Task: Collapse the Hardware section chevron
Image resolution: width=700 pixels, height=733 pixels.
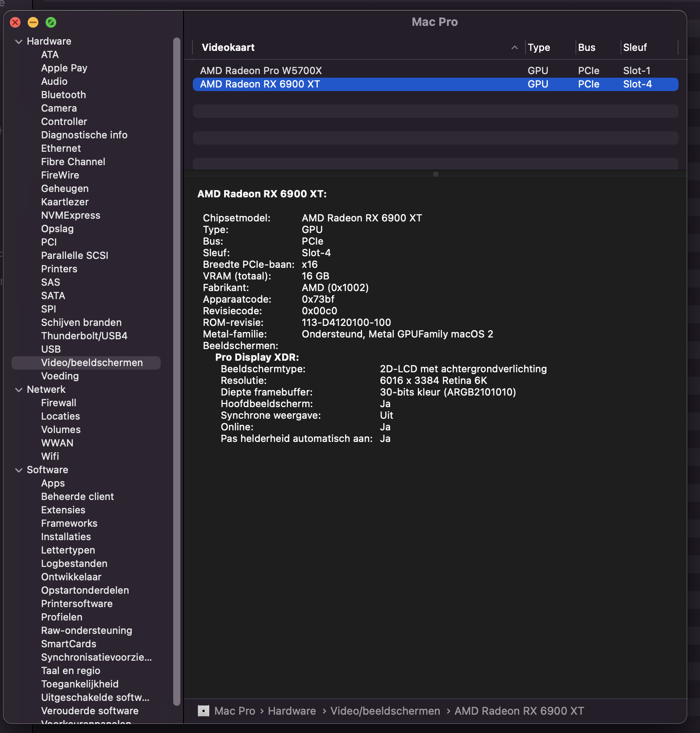Action: (19, 42)
